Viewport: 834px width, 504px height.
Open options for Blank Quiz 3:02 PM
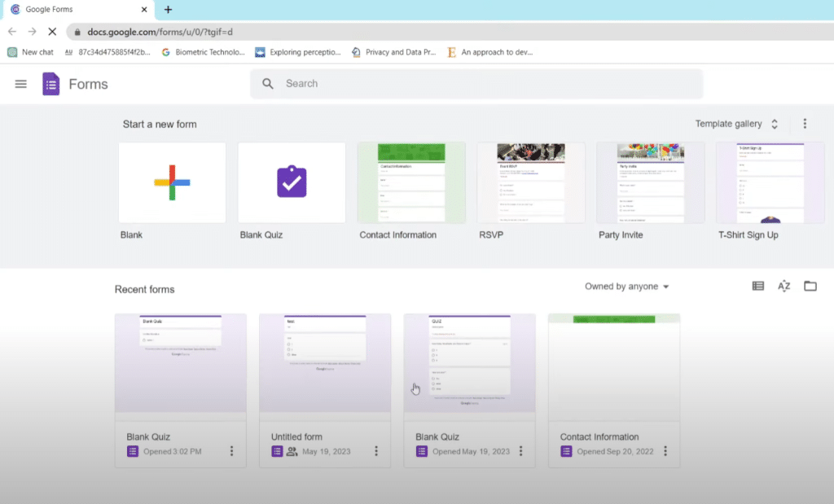(x=231, y=451)
